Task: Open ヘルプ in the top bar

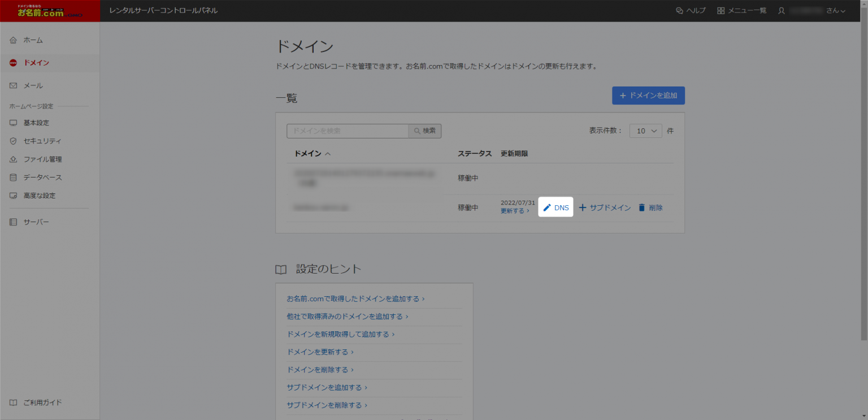Action: (691, 11)
